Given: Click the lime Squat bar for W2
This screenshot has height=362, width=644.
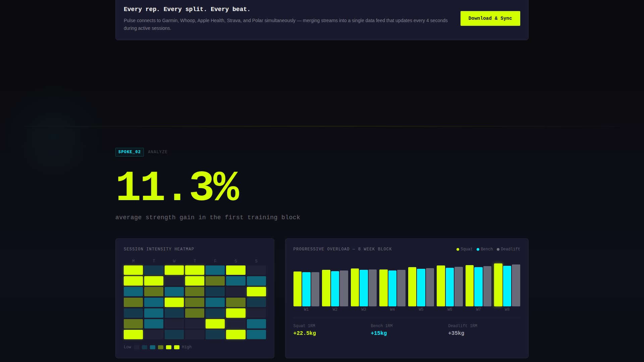Looking at the screenshot, I should [326, 288].
